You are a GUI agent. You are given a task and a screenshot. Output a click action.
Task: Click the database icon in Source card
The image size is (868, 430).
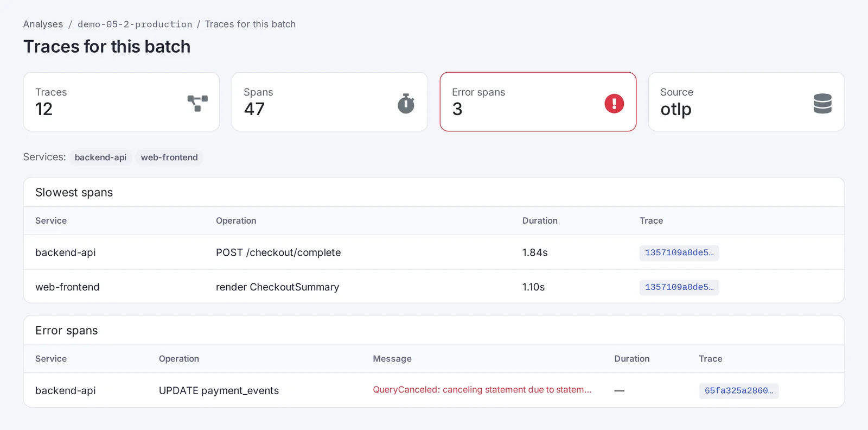pos(822,103)
